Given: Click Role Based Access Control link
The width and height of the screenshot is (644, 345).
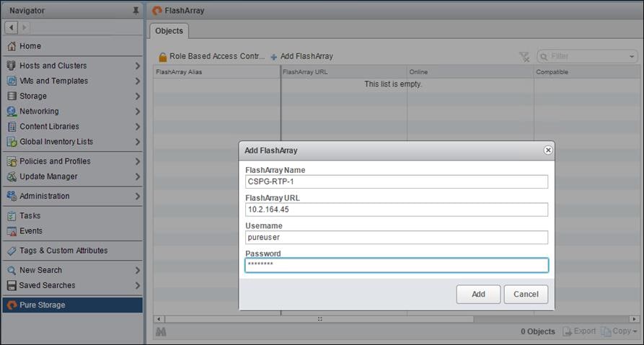Looking at the screenshot, I should [x=217, y=56].
